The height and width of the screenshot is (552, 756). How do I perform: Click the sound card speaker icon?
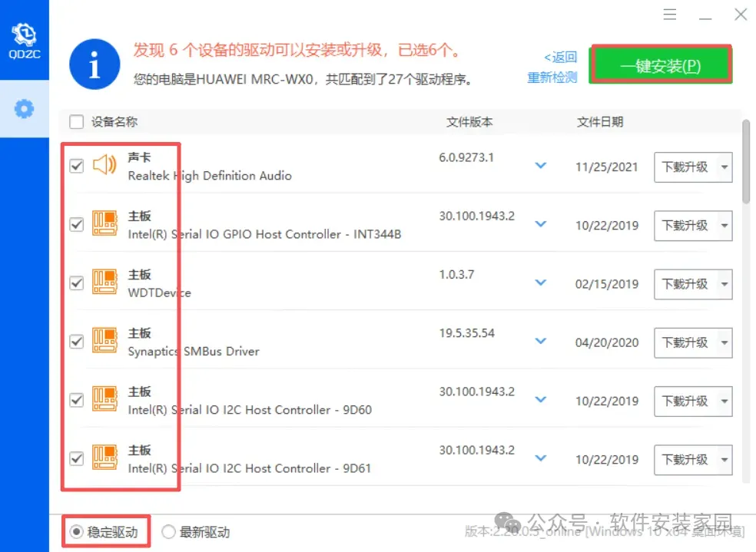[x=104, y=165]
